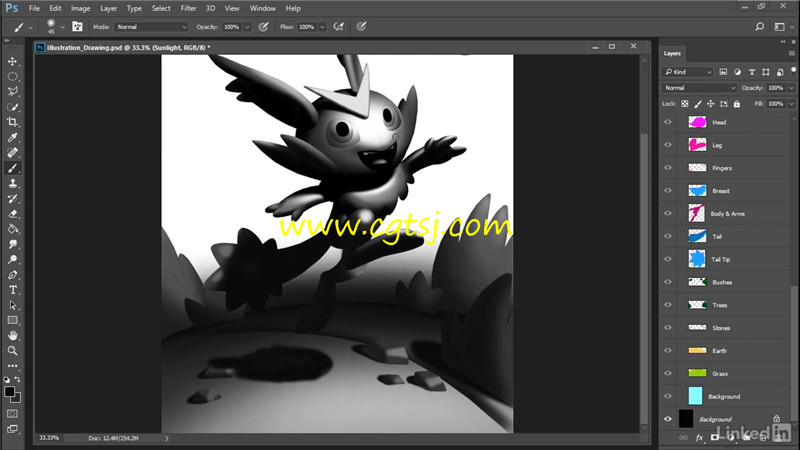Open the Layers panel menu

tap(791, 53)
